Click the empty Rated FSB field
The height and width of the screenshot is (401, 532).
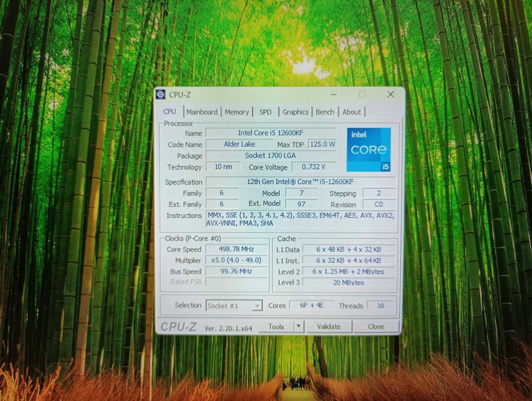click(x=237, y=282)
